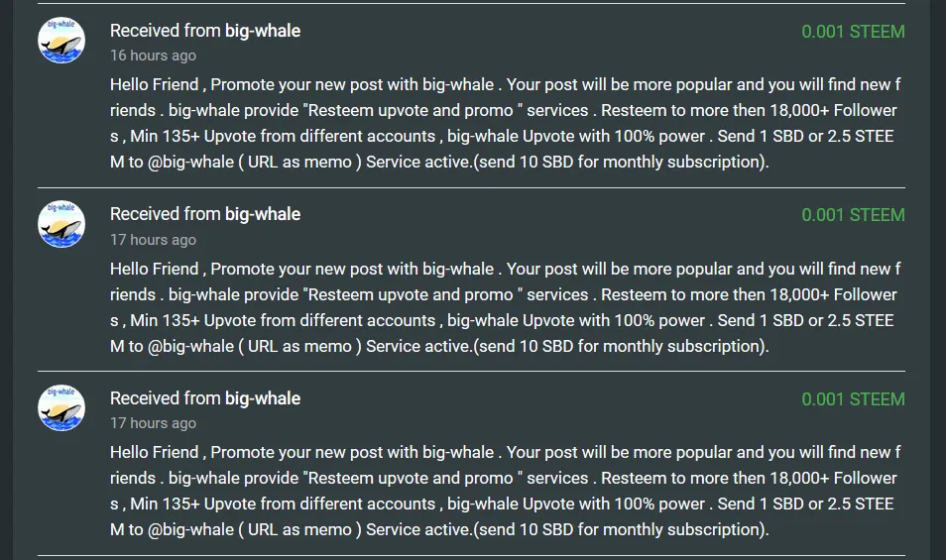Select the 0.001 STEEM amount in the top transaction
The width and height of the screenshot is (946, 560).
point(853,32)
